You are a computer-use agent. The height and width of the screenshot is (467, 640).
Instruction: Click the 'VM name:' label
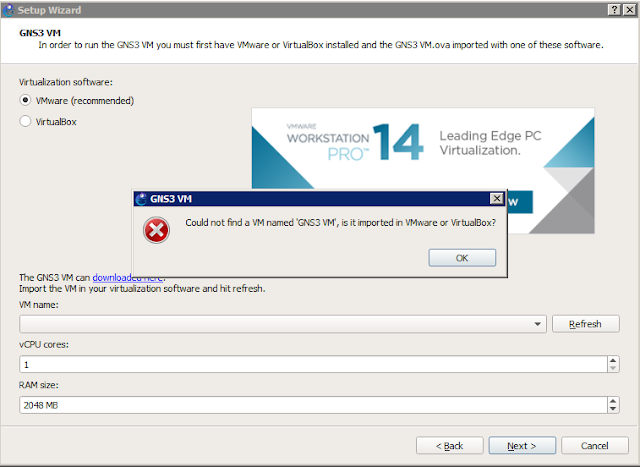[39, 305]
